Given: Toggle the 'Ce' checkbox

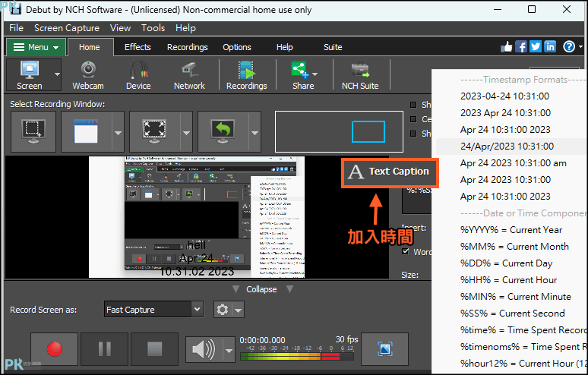Looking at the screenshot, I should [413, 119].
